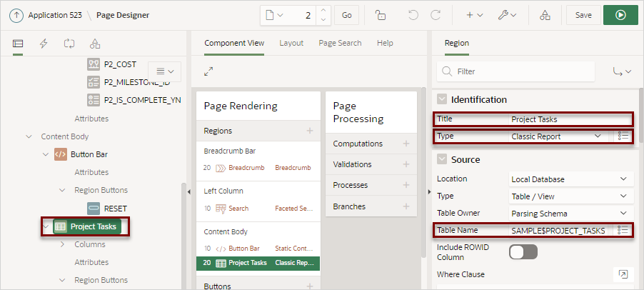
Task: Switch to the Page Search tab
Action: pyautogui.click(x=340, y=43)
